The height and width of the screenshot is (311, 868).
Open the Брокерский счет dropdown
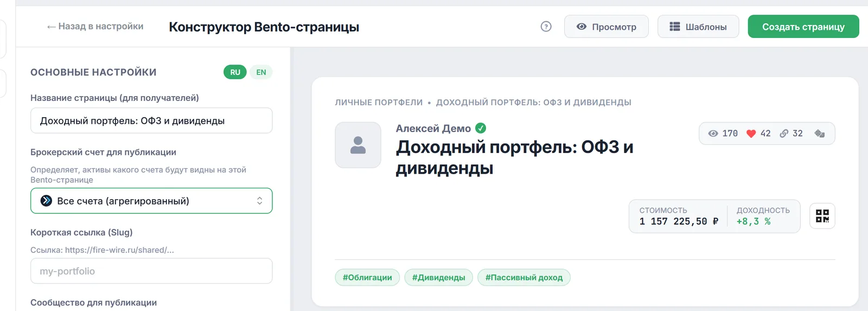pyautogui.click(x=151, y=201)
